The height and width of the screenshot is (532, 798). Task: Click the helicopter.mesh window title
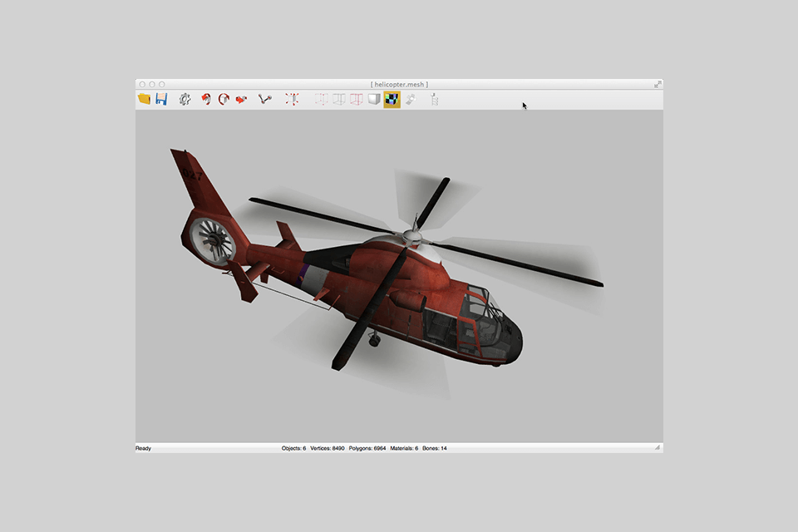point(399,84)
